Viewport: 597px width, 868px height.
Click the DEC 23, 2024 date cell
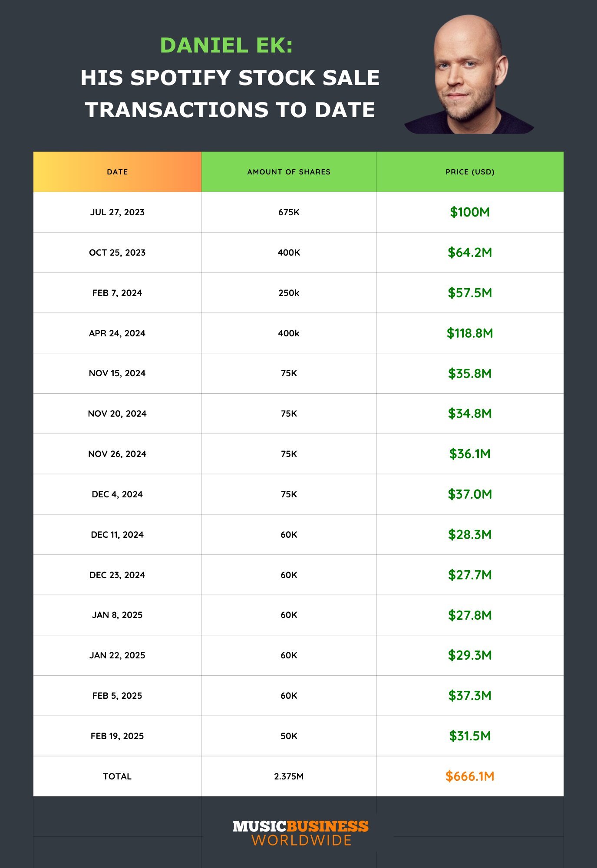click(x=117, y=575)
